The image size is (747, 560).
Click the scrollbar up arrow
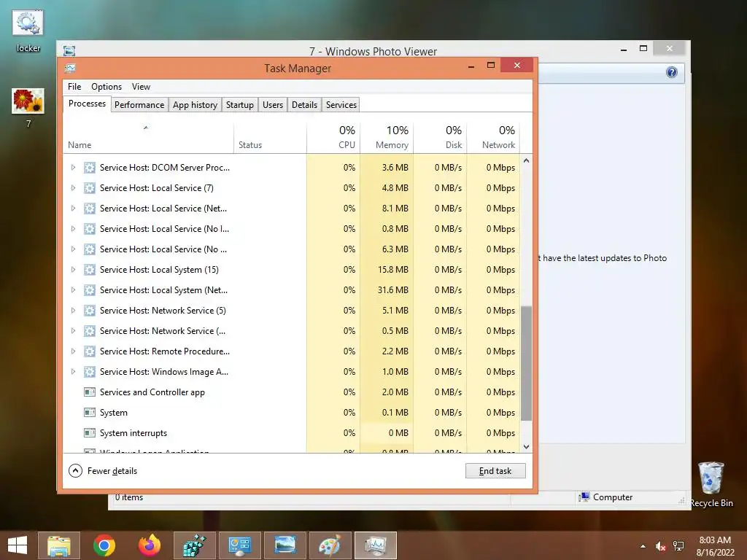pyautogui.click(x=527, y=161)
